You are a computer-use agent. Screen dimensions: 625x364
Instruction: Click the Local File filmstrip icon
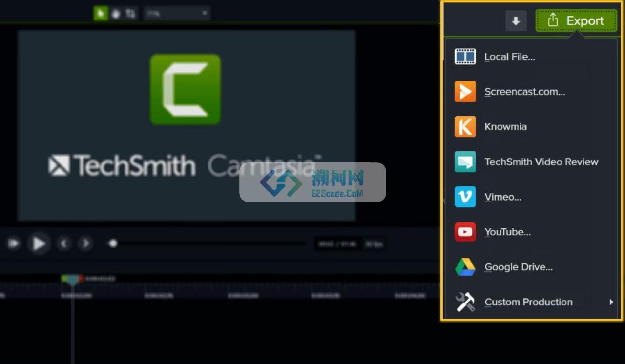(465, 57)
